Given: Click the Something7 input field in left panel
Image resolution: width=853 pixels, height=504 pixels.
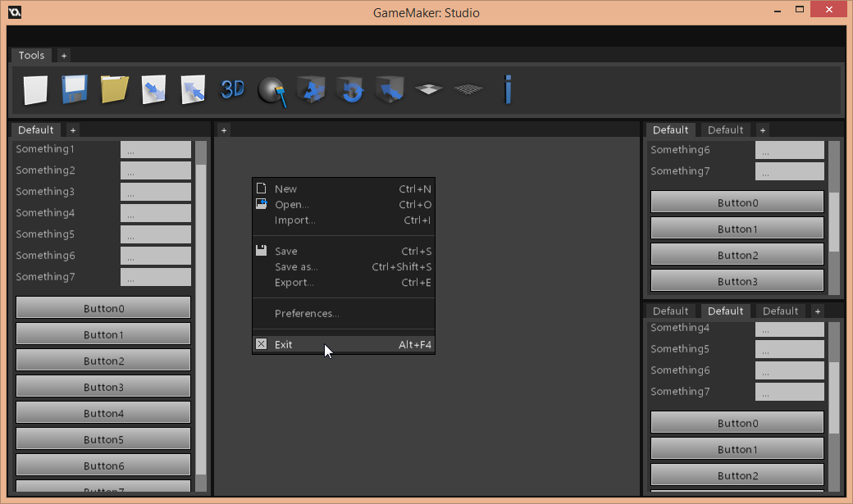Looking at the screenshot, I should coord(156,277).
